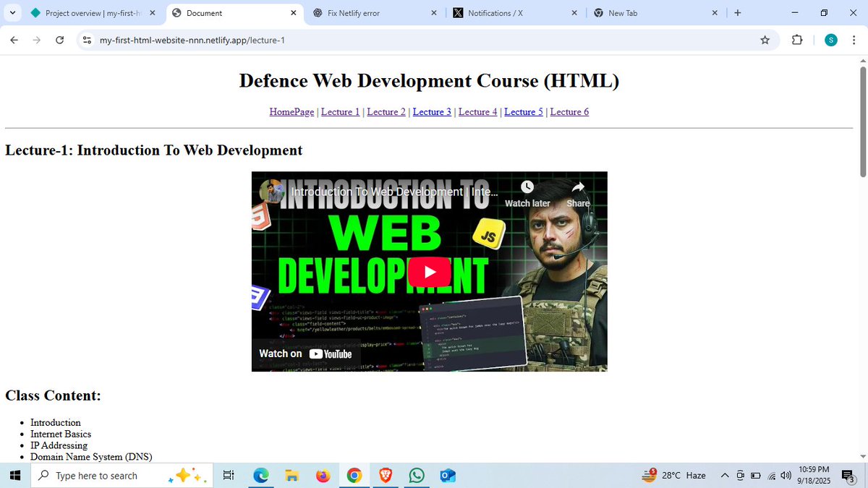Image resolution: width=868 pixels, height=488 pixels.
Task: Open the 28°C Haze weather widget
Action: pyautogui.click(x=674, y=475)
